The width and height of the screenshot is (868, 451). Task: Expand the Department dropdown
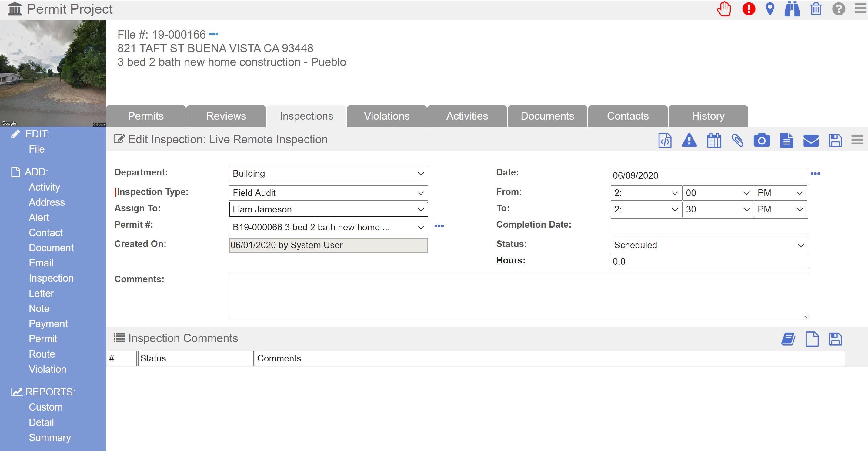pos(328,173)
